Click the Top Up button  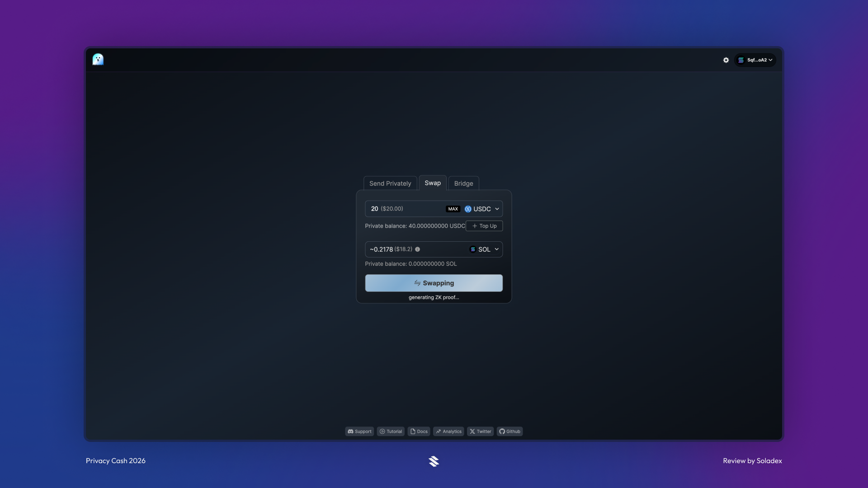(484, 226)
